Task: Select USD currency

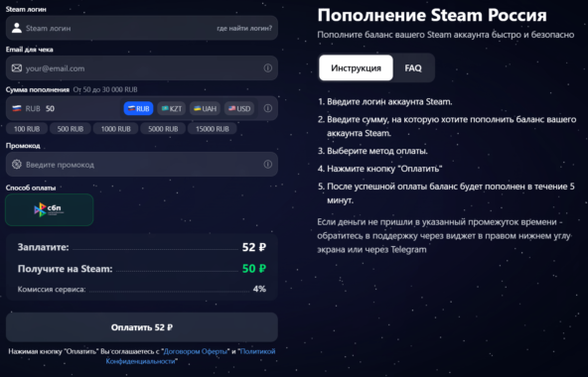Action: 239,109
